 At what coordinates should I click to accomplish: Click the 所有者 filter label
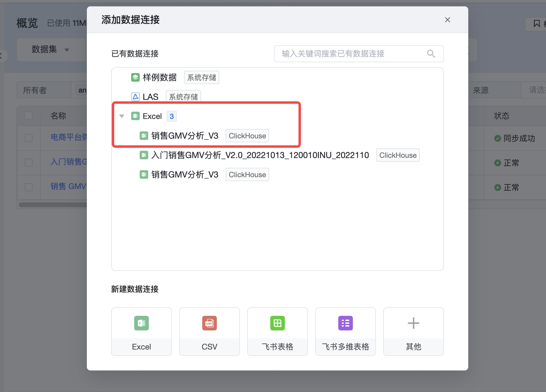[35, 90]
